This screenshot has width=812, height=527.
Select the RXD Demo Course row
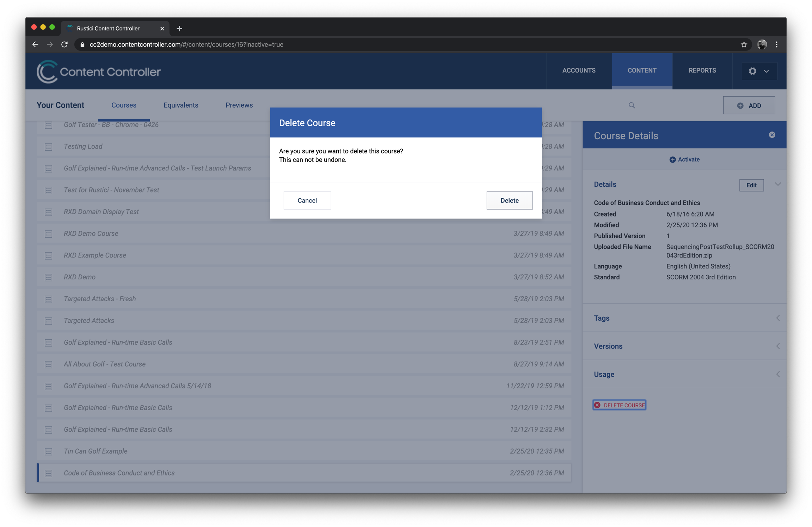click(x=304, y=234)
